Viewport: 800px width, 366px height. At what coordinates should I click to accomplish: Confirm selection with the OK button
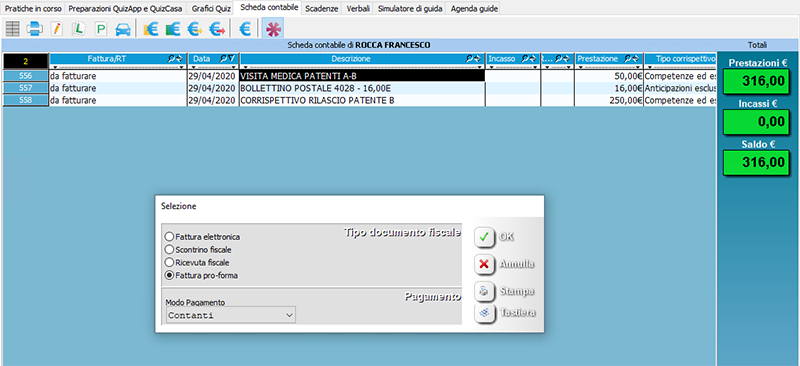click(x=494, y=237)
